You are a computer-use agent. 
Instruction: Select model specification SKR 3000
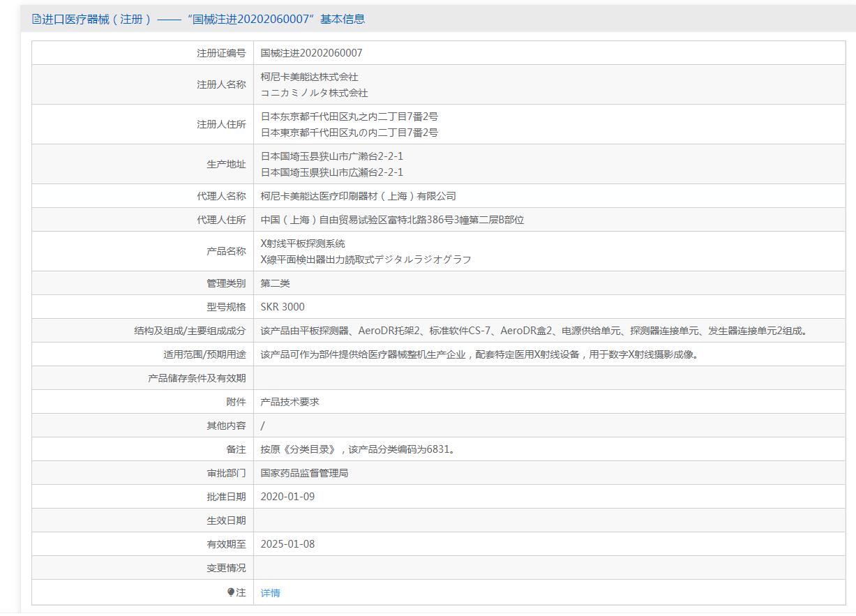click(283, 307)
